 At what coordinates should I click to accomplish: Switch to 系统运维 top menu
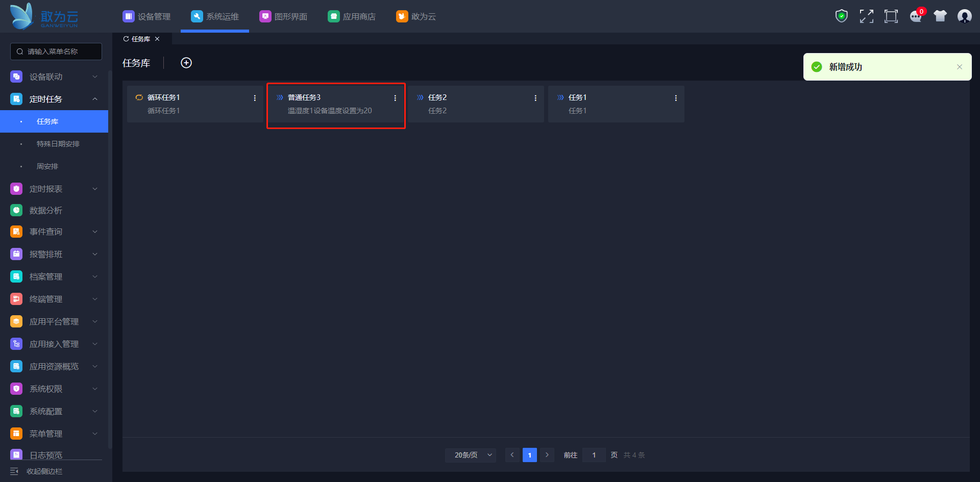215,16
